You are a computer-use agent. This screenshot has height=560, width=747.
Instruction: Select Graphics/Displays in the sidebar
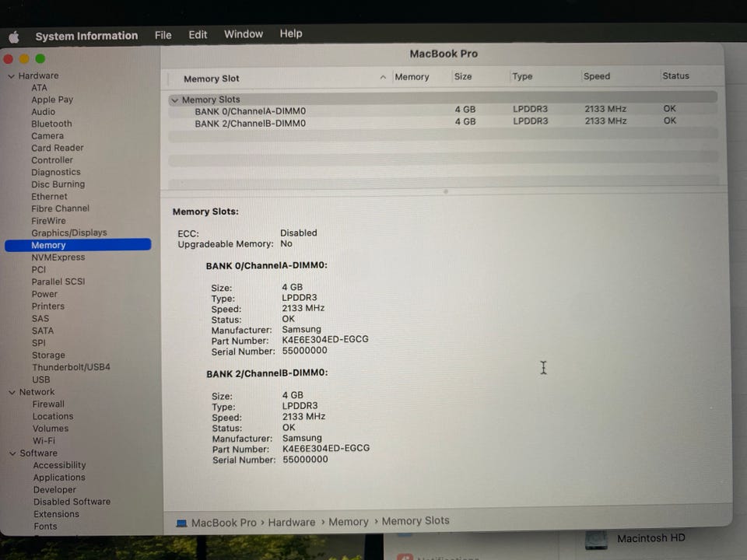pyautogui.click(x=69, y=233)
